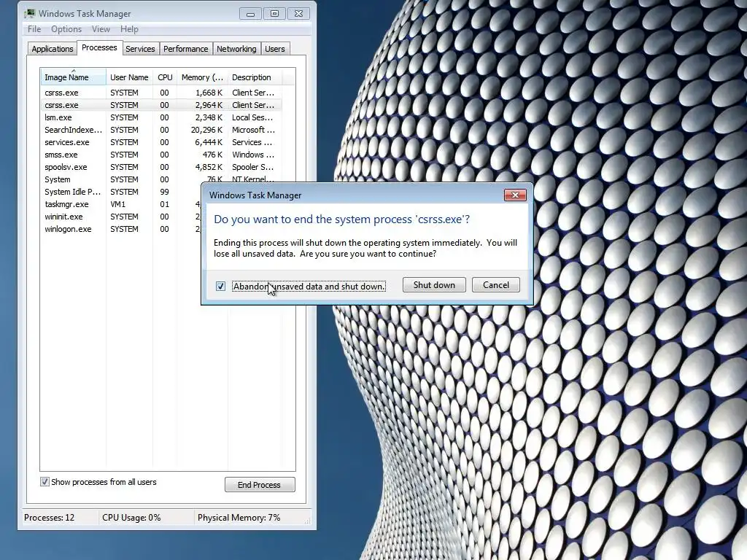Screen dimensions: 747x560
Task: Click CPU Usage: 0% in status bar
Action: click(x=131, y=518)
